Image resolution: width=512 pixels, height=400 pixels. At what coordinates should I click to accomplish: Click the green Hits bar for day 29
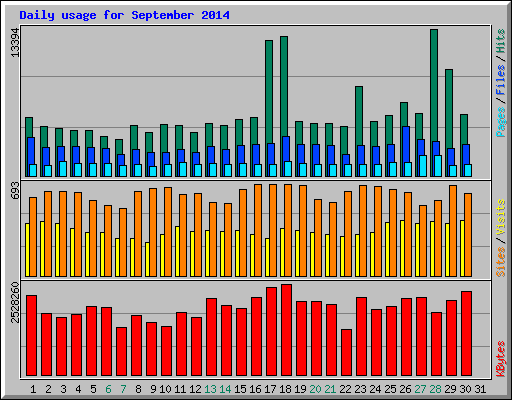(449, 109)
